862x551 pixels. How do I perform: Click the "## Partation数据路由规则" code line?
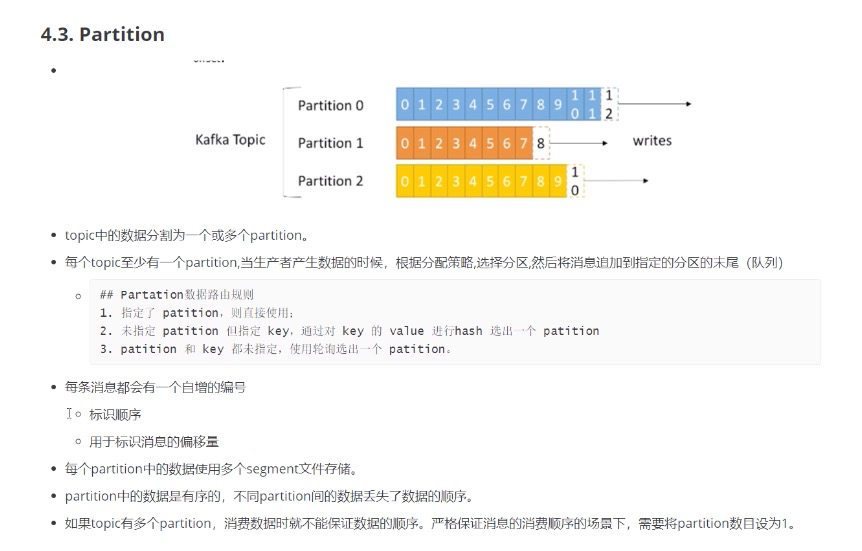point(177,295)
